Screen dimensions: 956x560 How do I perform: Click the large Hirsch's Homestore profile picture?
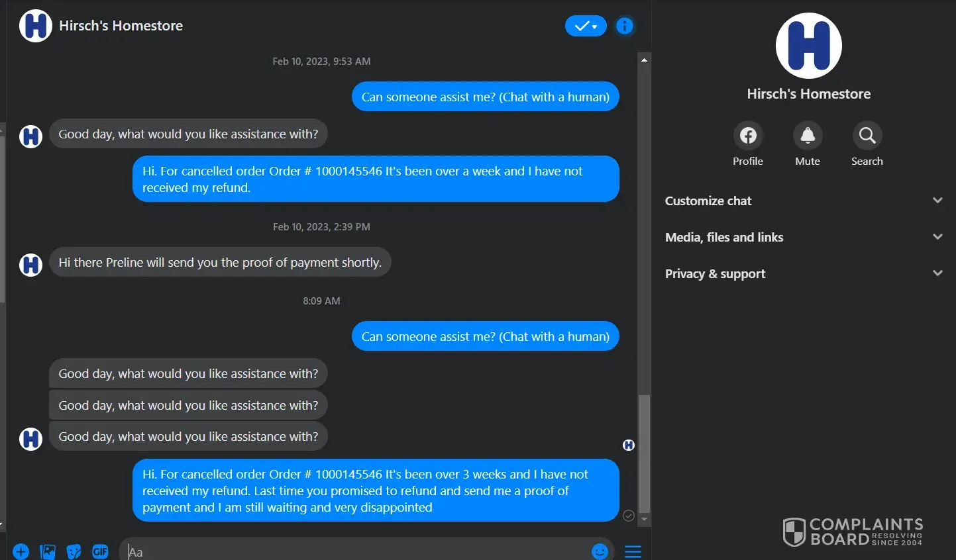(808, 46)
